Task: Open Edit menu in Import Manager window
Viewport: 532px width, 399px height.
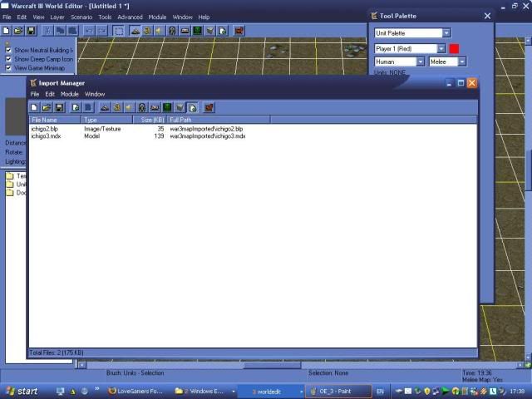Action: [50, 94]
